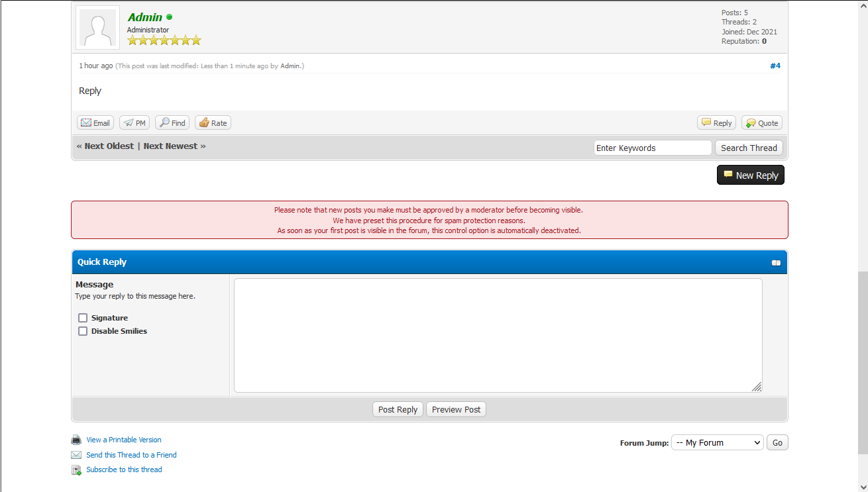Enable the Signature checkbox
The height and width of the screenshot is (492, 868).
[x=83, y=318]
